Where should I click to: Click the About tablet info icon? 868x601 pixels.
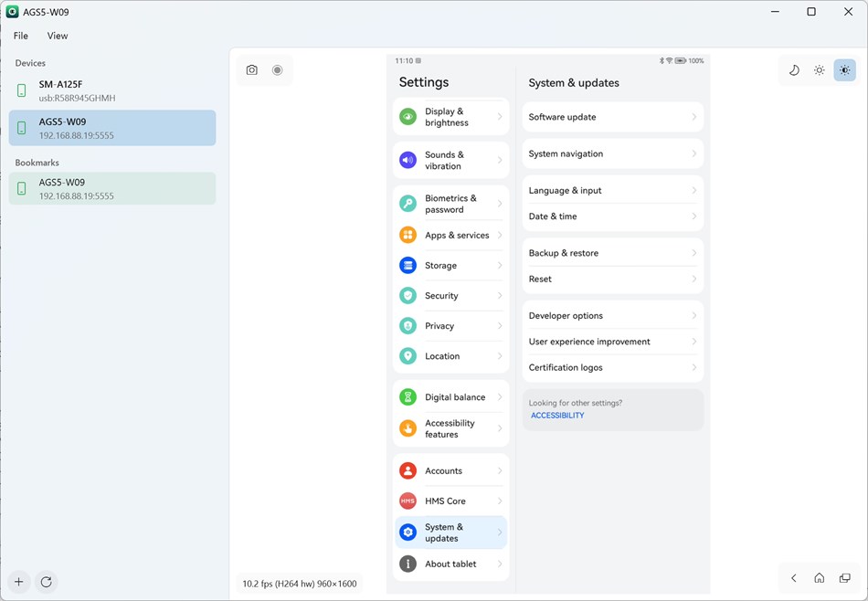[x=408, y=564]
